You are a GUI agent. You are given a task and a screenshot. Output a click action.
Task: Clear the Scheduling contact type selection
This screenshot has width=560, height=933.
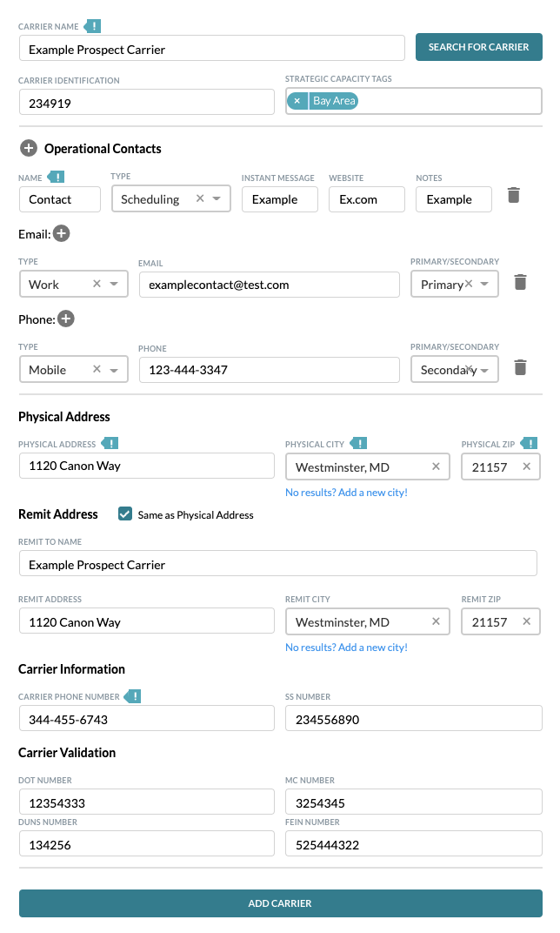pyautogui.click(x=200, y=198)
